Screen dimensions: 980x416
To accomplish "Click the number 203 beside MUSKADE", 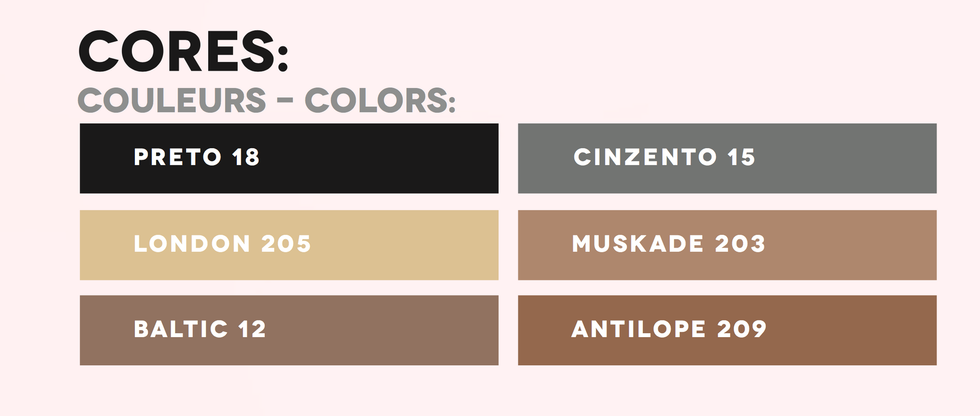I will 740,243.
